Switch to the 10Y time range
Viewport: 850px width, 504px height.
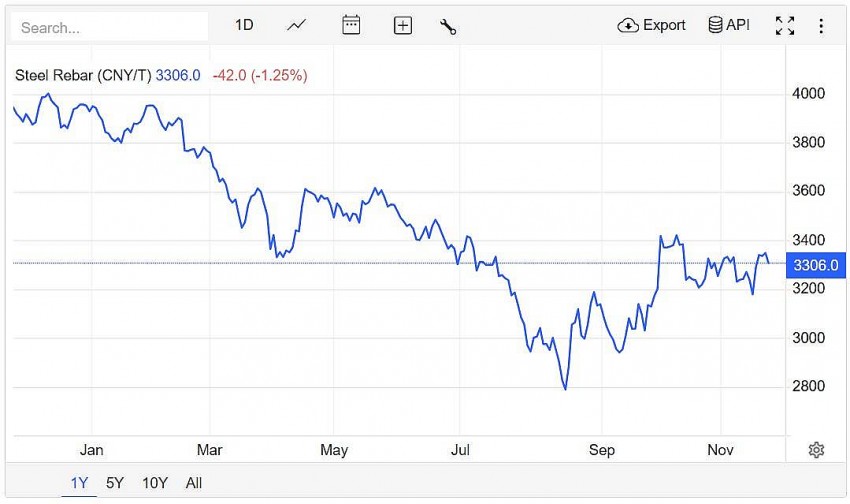pos(155,483)
